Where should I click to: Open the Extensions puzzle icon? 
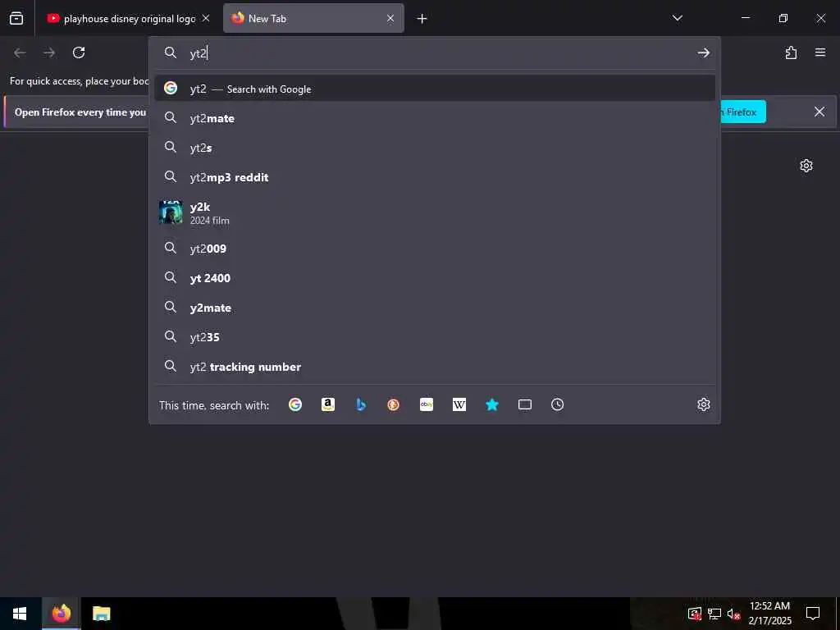click(792, 52)
